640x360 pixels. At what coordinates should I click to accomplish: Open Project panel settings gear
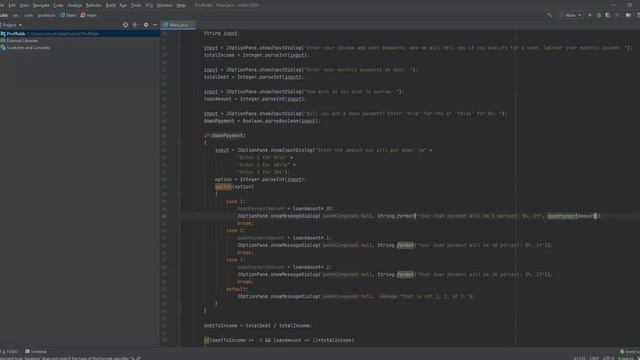pyautogui.click(x=146, y=25)
